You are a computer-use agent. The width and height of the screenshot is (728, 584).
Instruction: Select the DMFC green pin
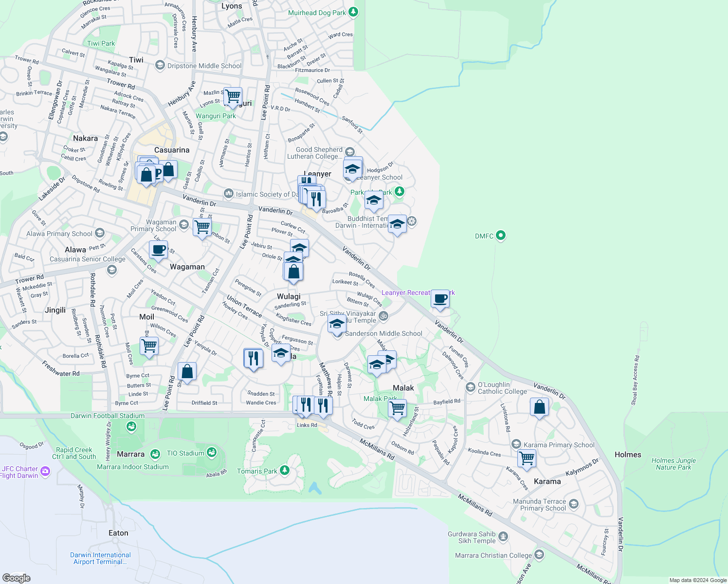point(501,236)
